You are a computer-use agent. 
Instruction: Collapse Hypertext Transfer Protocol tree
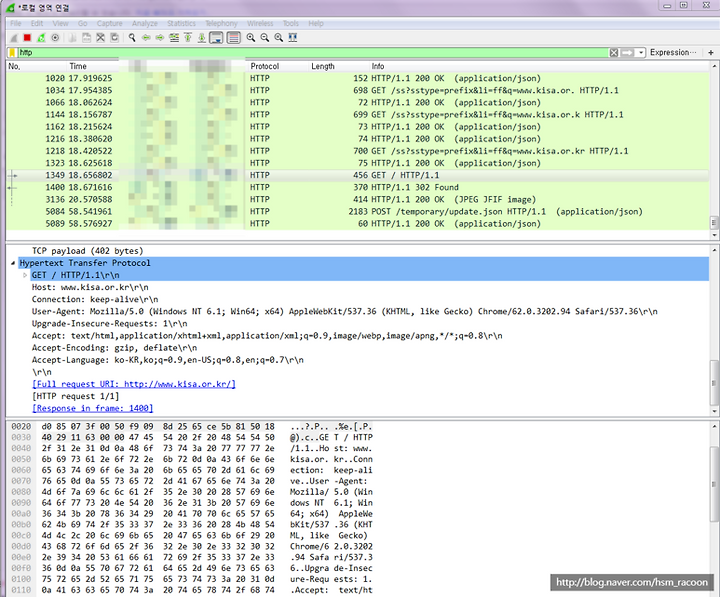point(13,263)
